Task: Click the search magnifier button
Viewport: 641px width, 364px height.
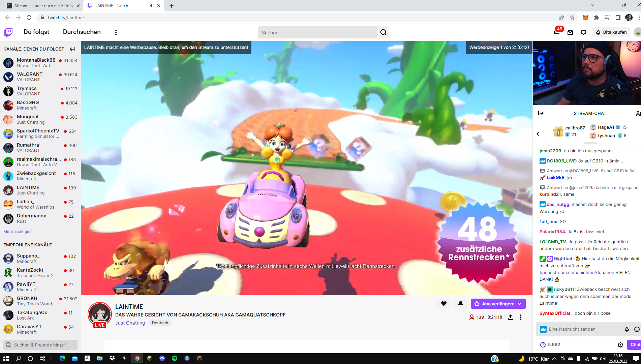Action: pyautogui.click(x=383, y=32)
